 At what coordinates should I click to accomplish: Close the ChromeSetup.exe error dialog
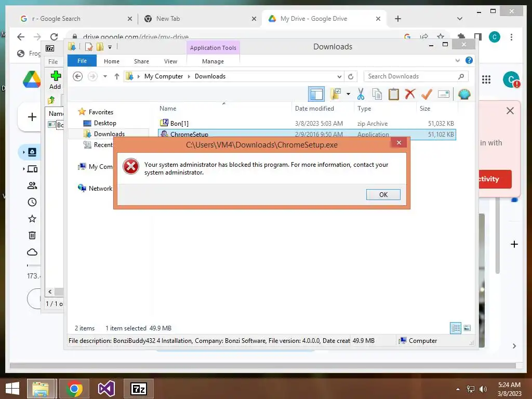coord(399,142)
